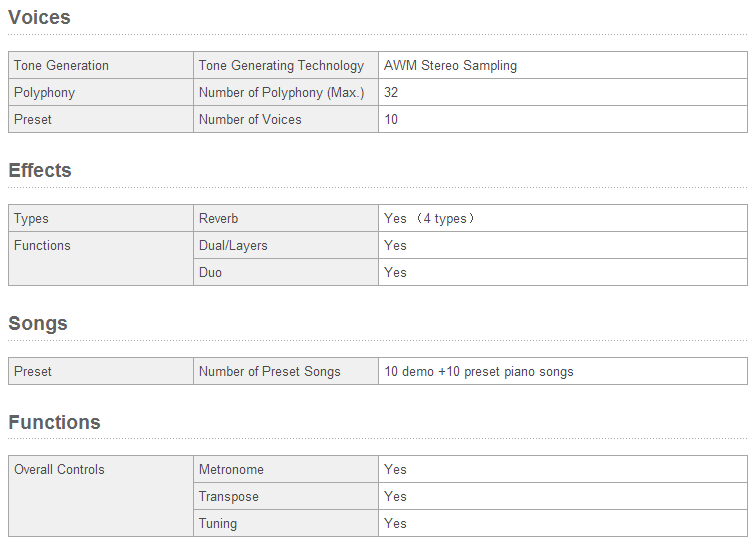
Task: Select the Tone Generation row label
Action: tap(61, 66)
